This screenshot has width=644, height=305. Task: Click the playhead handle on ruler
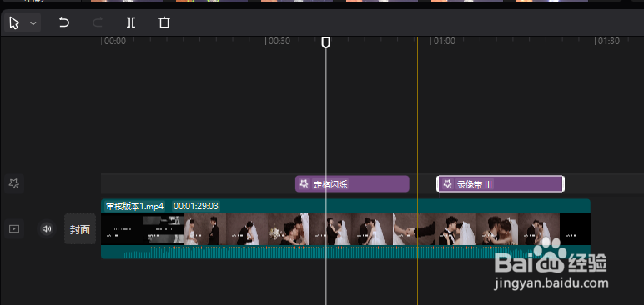[x=325, y=42]
